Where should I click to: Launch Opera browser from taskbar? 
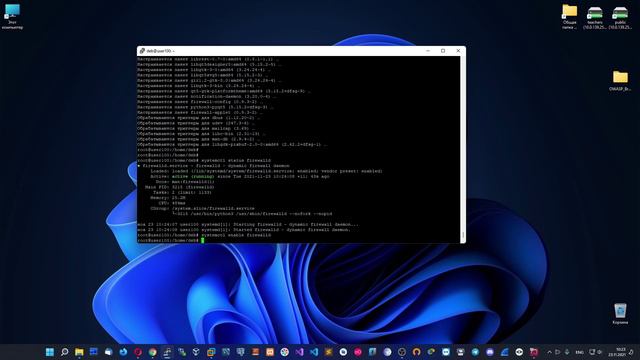pos(138,352)
